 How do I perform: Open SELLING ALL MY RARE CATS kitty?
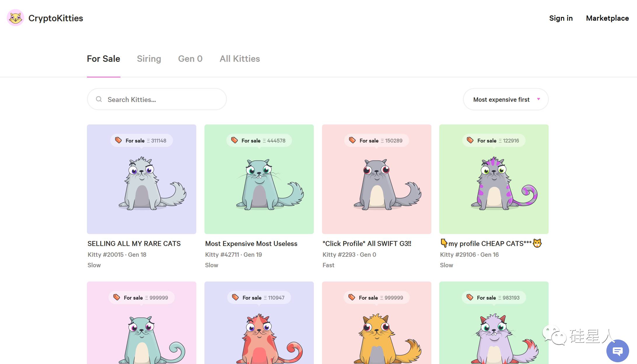134,244
